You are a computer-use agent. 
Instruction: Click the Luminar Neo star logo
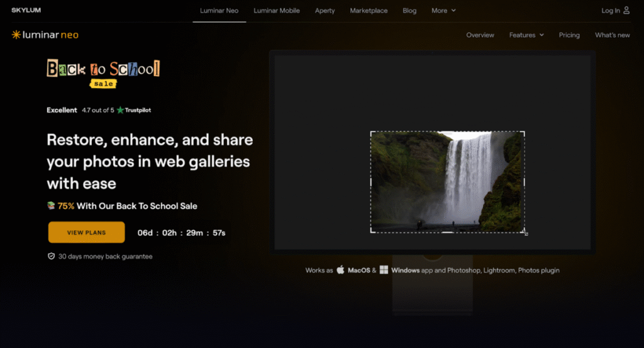pyautogui.click(x=16, y=35)
